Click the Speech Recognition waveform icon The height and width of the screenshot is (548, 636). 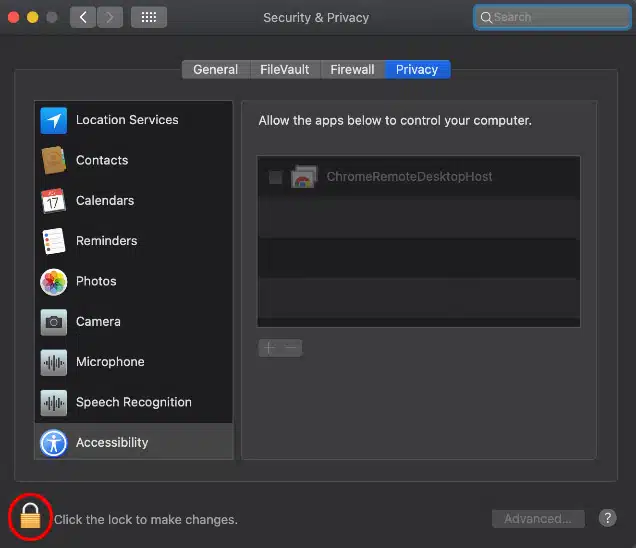click(54, 403)
